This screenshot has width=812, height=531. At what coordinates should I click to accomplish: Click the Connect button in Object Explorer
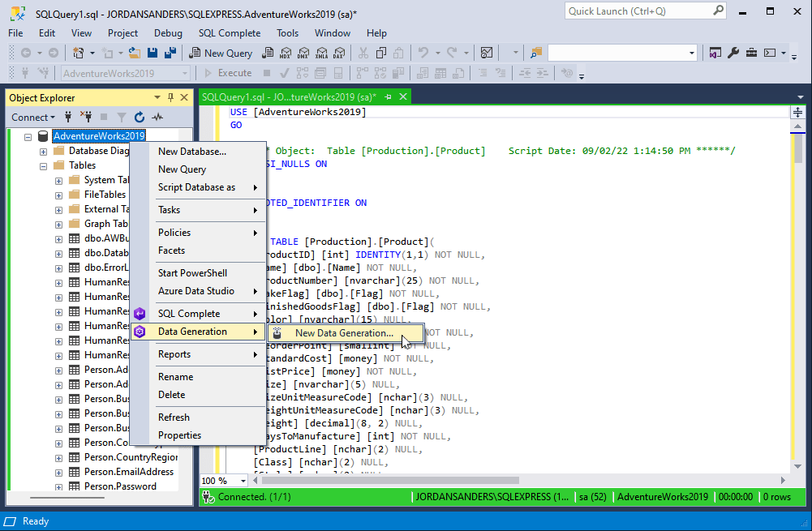(x=33, y=118)
